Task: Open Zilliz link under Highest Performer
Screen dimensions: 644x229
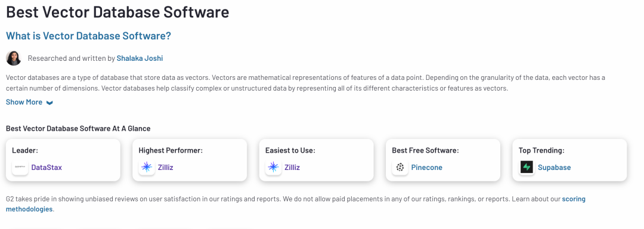Action: pos(166,168)
